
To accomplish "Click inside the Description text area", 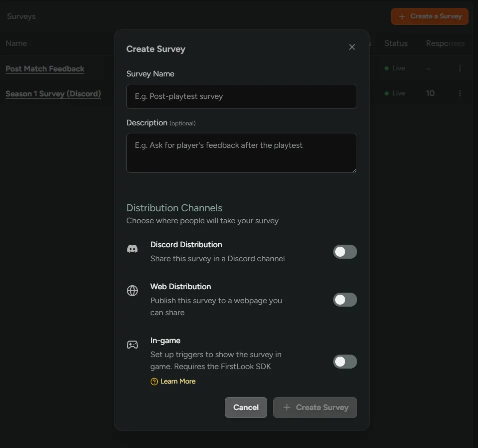I will click(x=242, y=152).
